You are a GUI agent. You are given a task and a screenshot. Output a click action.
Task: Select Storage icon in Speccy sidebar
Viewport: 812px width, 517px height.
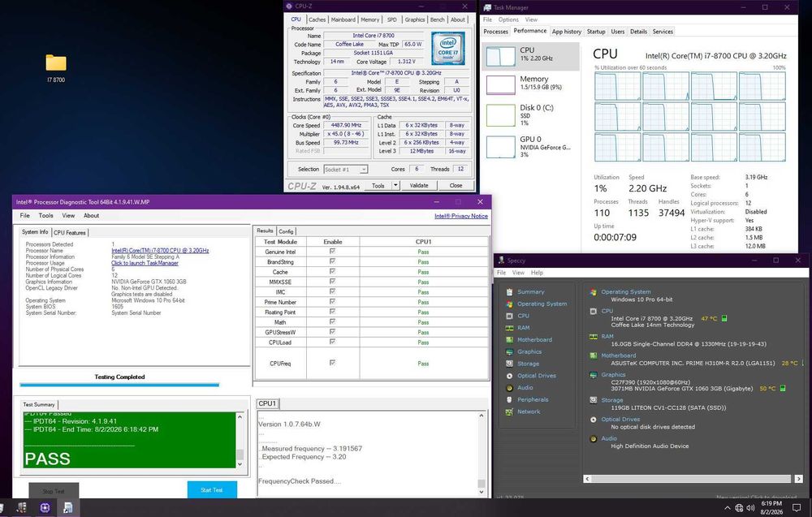click(x=510, y=364)
